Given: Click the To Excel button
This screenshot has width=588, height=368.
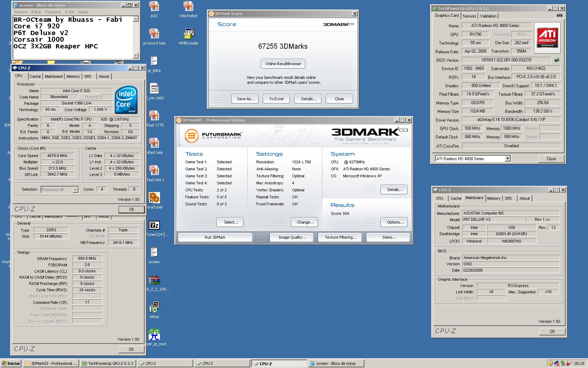Looking at the screenshot, I should pyautogui.click(x=276, y=99).
